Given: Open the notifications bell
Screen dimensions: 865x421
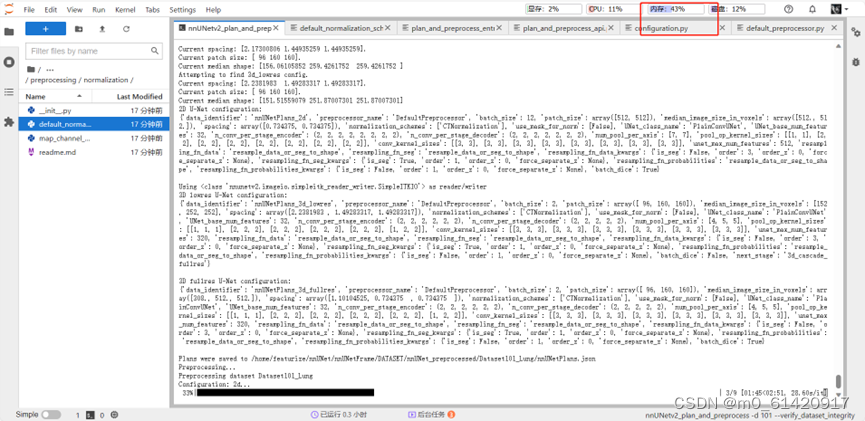Looking at the screenshot, I should [812, 9].
